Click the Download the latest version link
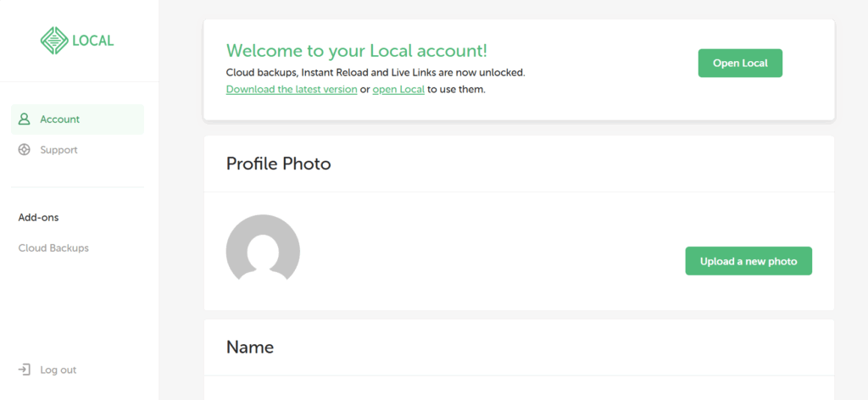Viewport: 868px width, 400px height. [x=292, y=89]
